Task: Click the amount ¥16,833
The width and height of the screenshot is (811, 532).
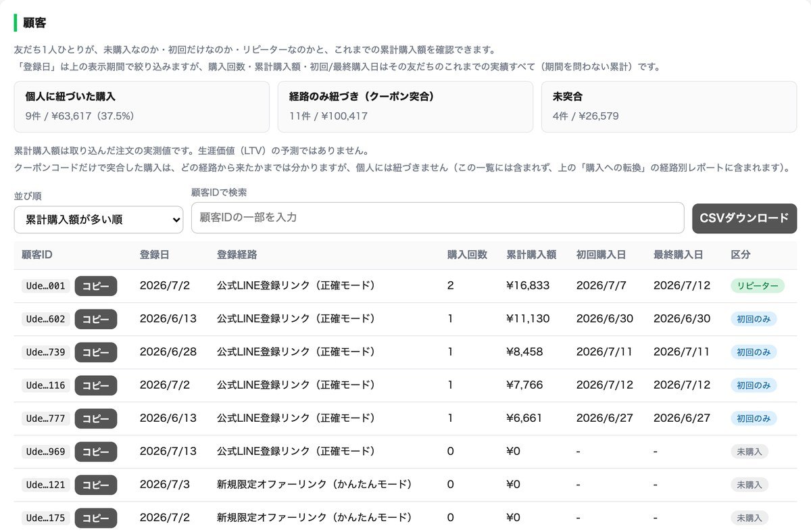Action: click(528, 286)
